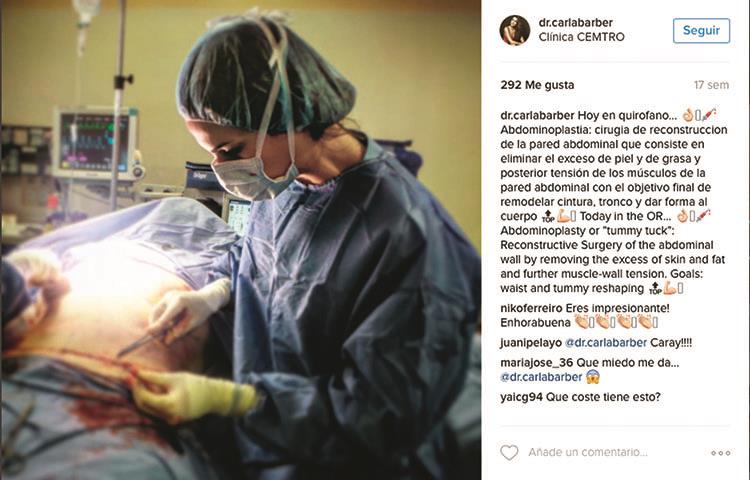The height and width of the screenshot is (480, 750).
Task: Open the mariajose_36 commenter profile
Action: click(537, 363)
